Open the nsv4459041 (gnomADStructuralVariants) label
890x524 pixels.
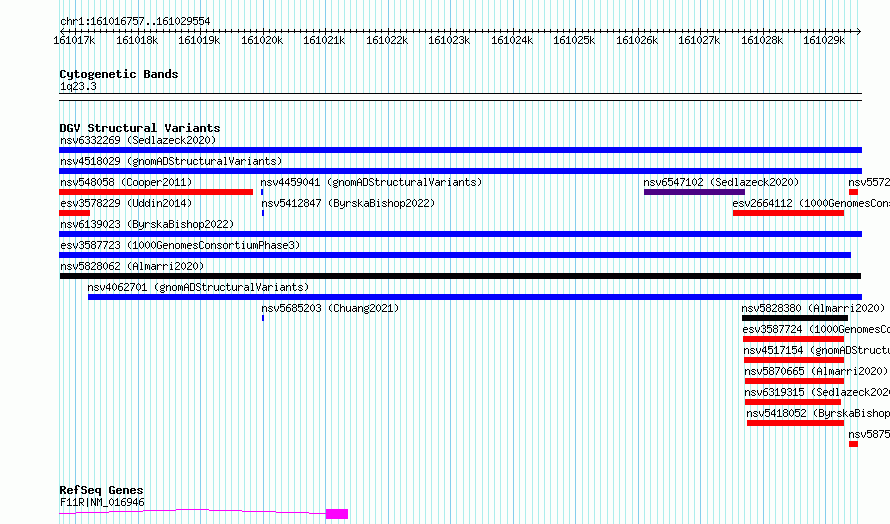371,182
